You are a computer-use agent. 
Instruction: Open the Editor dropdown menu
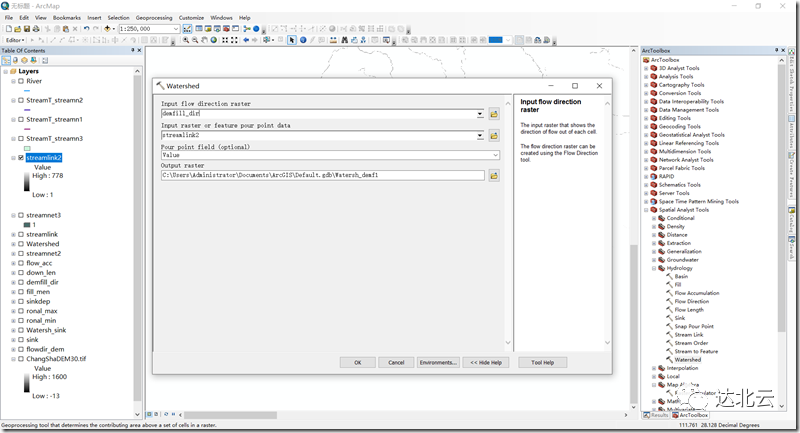coord(15,40)
